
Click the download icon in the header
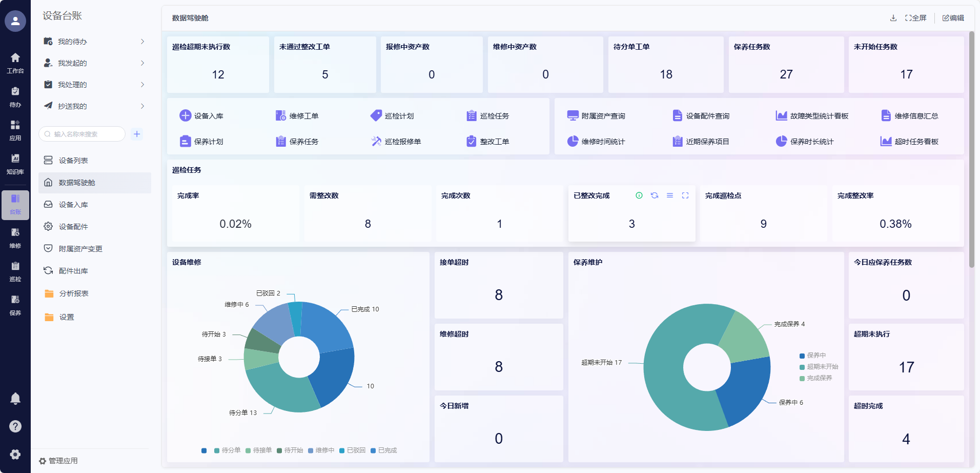(x=893, y=18)
